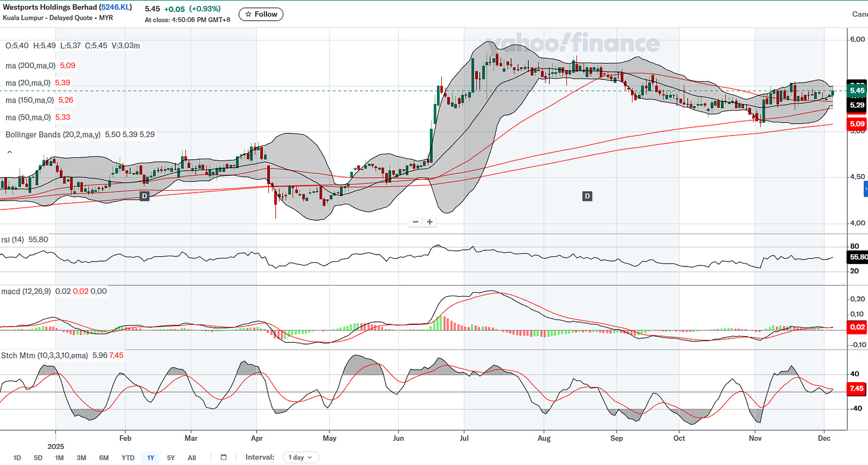
Task: Select the 1M range tab
Action: tap(59, 458)
